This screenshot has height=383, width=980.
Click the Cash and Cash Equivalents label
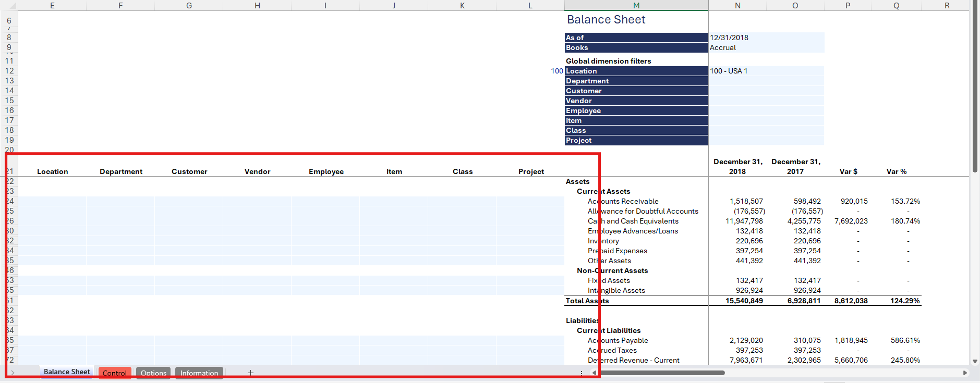(633, 221)
